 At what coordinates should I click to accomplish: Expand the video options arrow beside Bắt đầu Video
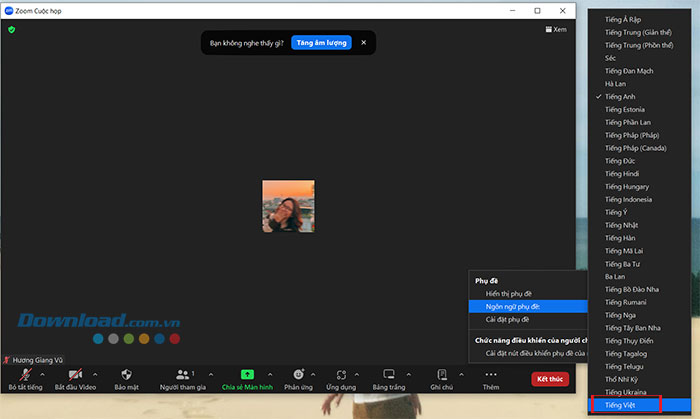click(x=95, y=374)
